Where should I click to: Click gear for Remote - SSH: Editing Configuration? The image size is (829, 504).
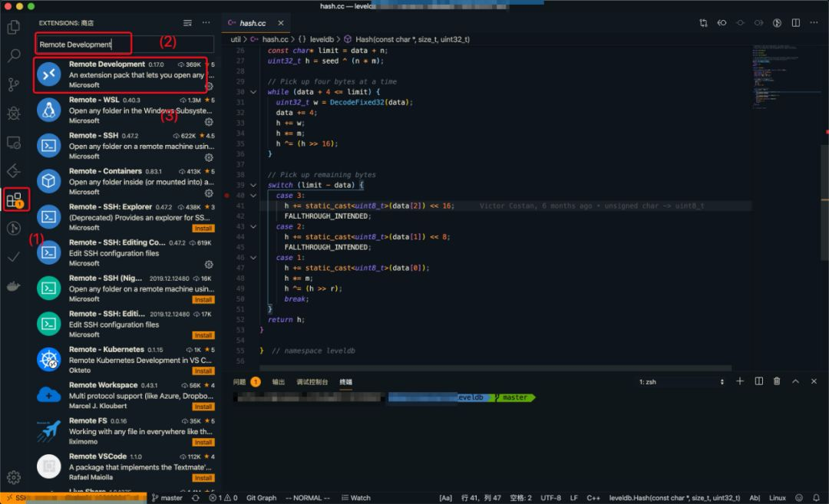209,264
